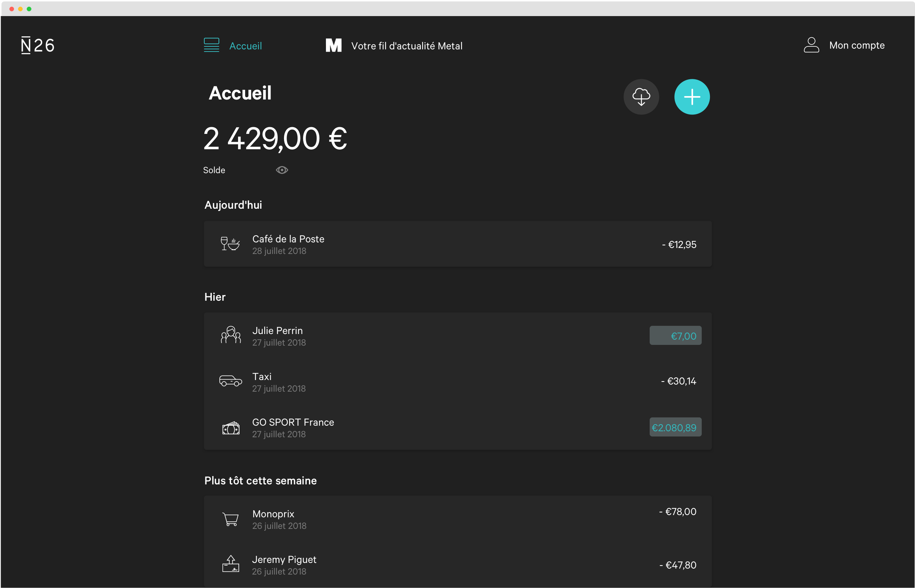Switch to the Accueil tab
This screenshot has height=588, width=915.
245,45
